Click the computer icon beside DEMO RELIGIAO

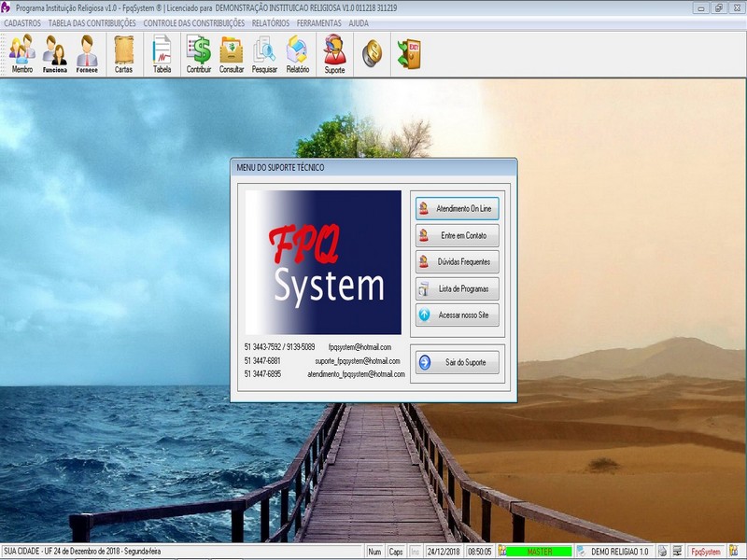[581, 551]
